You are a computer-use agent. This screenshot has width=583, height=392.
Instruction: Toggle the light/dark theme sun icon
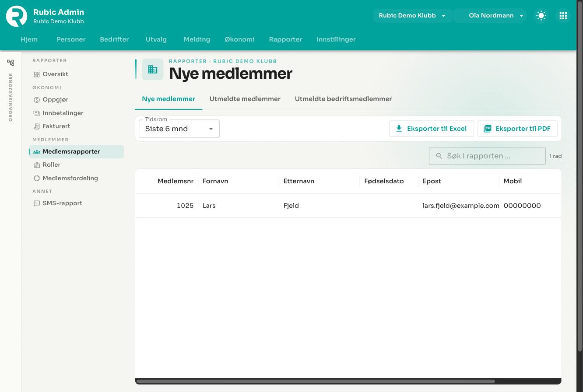tap(541, 16)
